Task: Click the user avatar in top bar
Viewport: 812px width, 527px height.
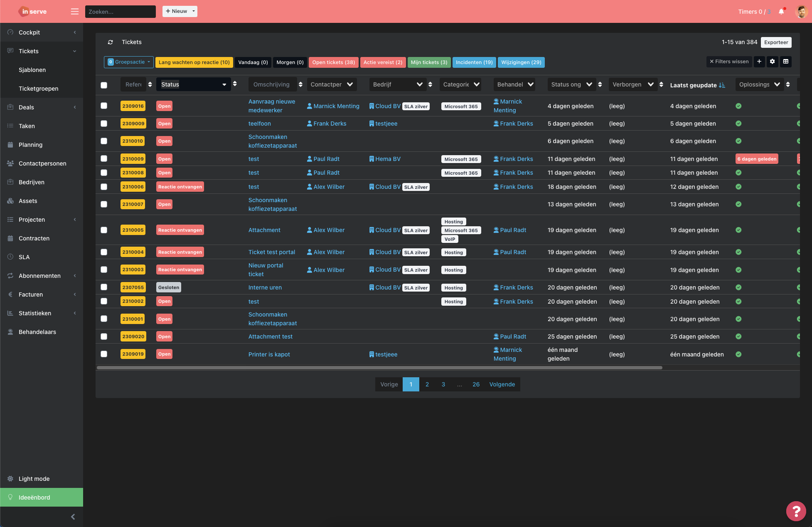Action: [x=801, y=12]
